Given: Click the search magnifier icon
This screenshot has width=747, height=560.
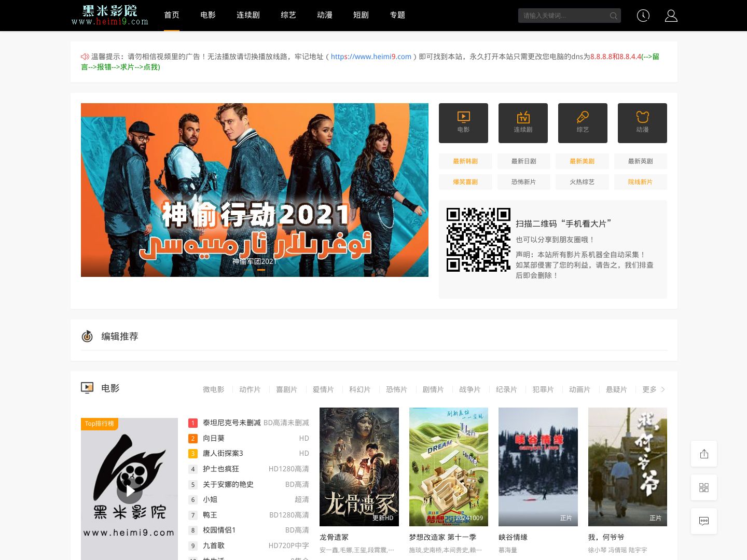Looking at the screenshot, I should (x=613, y=16).
